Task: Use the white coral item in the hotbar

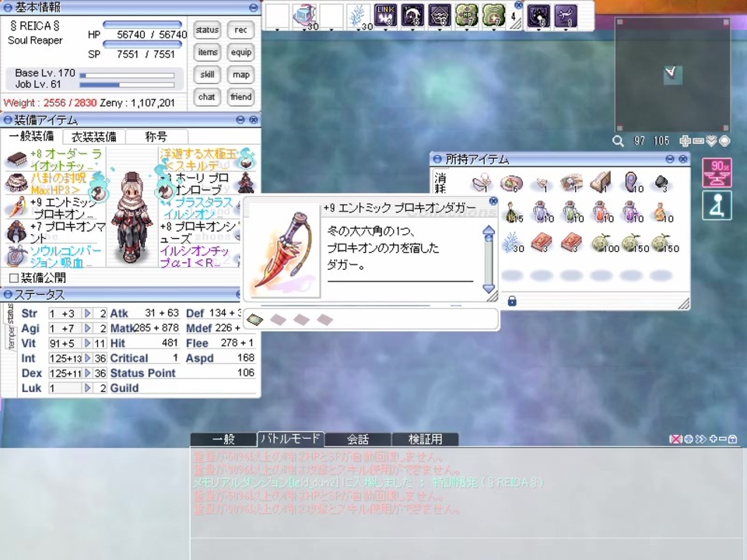Action: pos(359,16)
